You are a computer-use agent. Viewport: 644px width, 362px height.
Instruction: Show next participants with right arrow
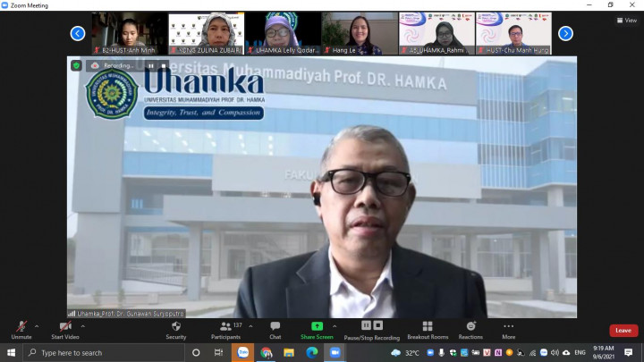(x=565, y=33)
